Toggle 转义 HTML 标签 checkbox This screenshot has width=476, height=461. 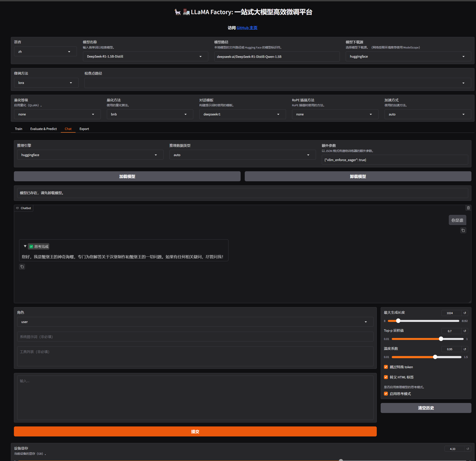386,377
